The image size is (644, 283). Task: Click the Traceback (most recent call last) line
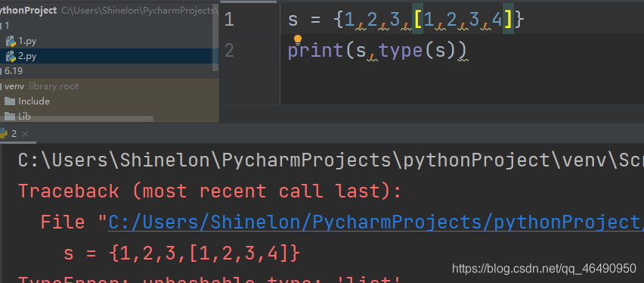point(209,191)
